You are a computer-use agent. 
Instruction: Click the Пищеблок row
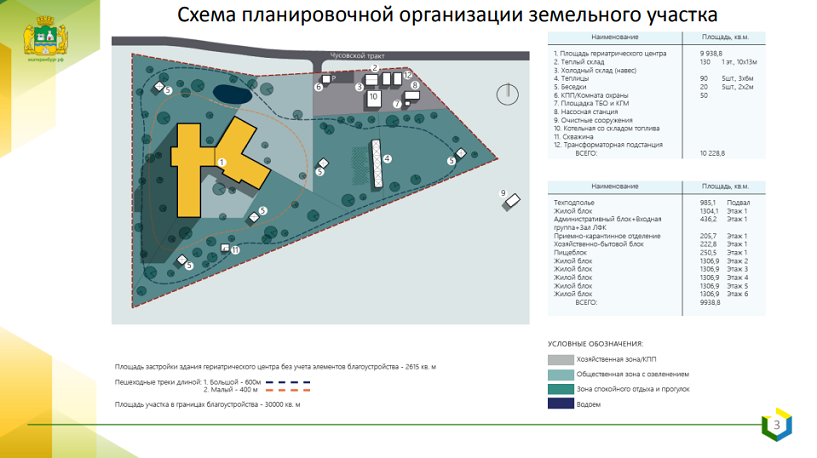click(656, 252)
